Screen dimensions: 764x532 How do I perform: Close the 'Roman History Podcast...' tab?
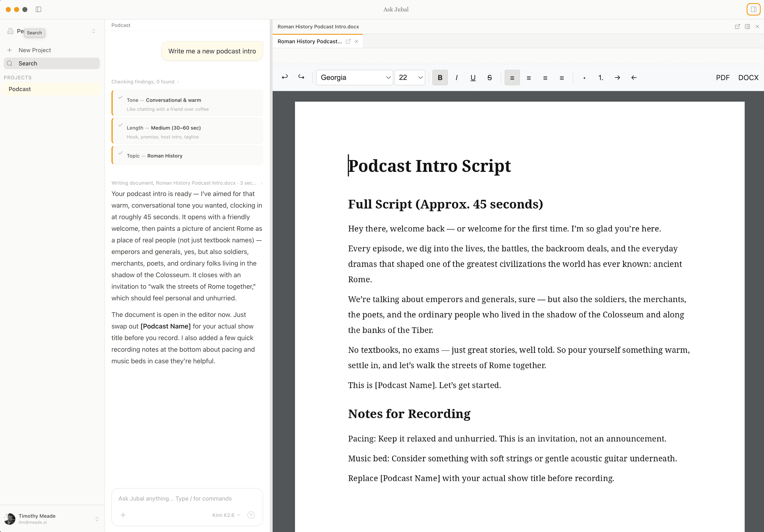tap(356, 41)
